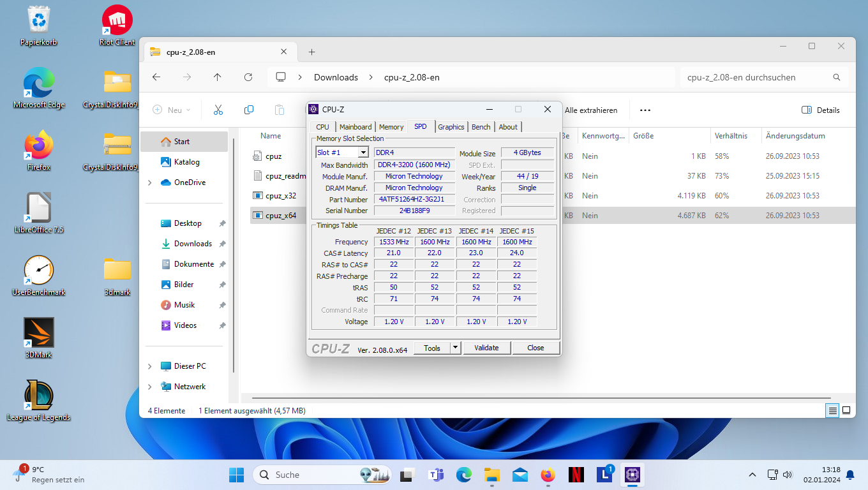The image size is (868, 490).
Task: Switch to the About tab
Action: click(x=508, y=127)
